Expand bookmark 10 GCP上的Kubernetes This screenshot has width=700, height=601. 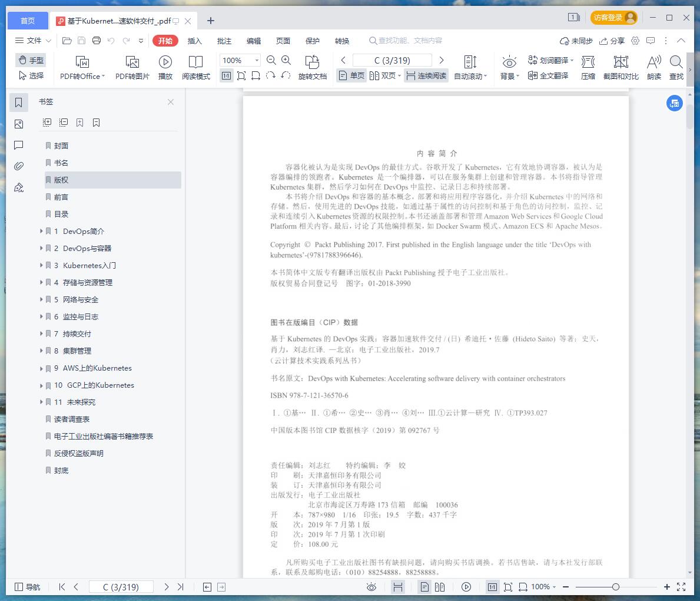[x=41, y=385]
